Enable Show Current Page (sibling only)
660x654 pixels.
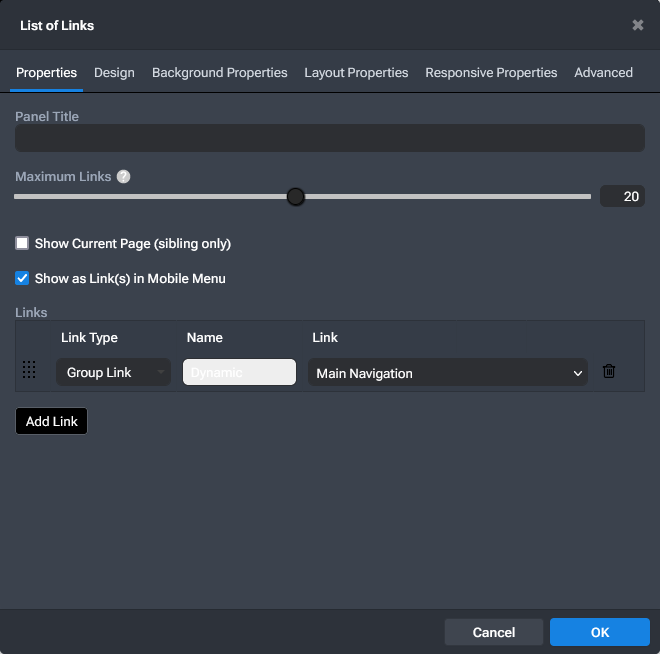pyautogui.click(x=22, y=243)
